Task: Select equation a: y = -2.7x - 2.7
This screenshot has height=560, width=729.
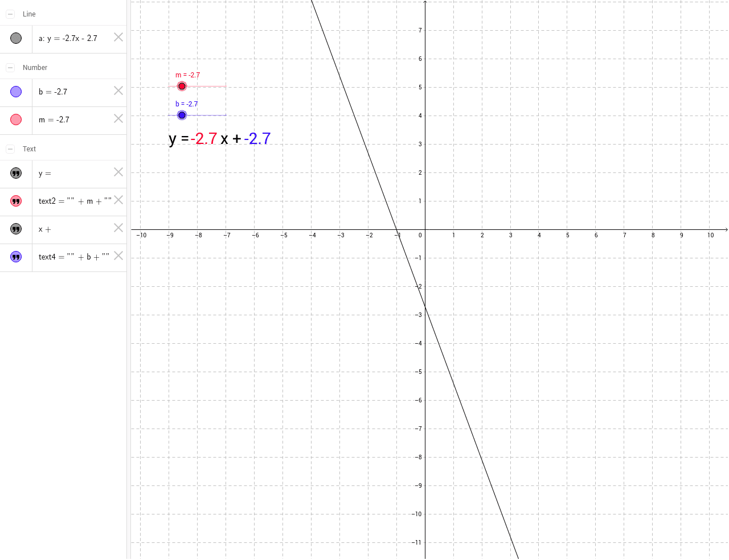Action: 68,38
